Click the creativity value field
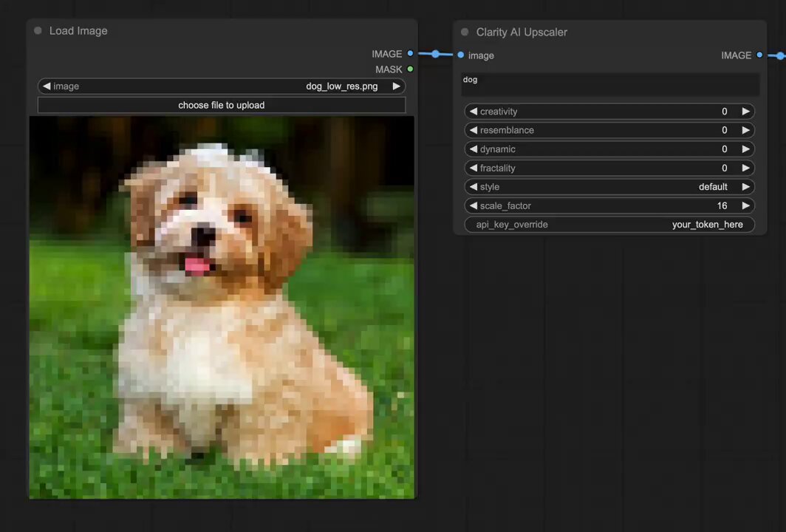The image size is (786, 532). tap(609, 112)
